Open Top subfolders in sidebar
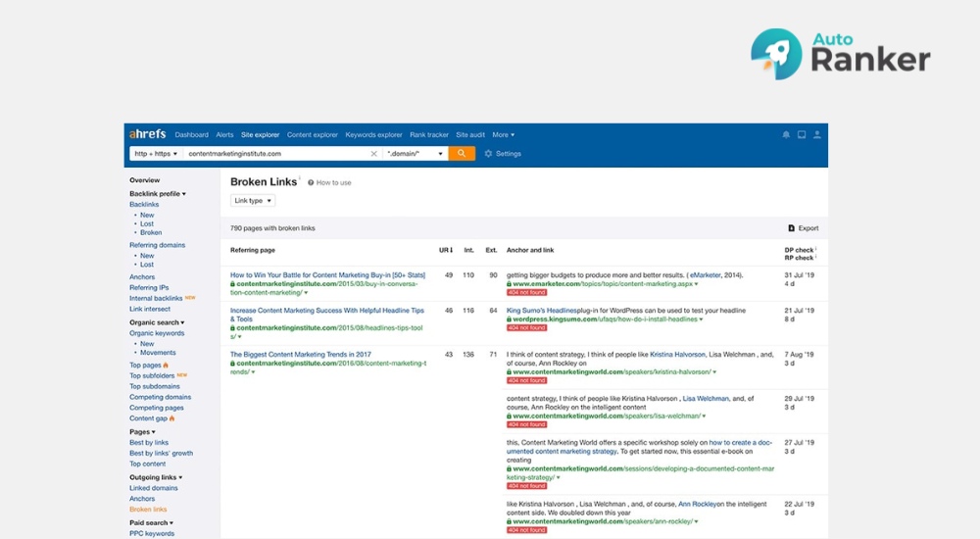Viewport: 980px width, 539px height. click(x=152, y=375)
